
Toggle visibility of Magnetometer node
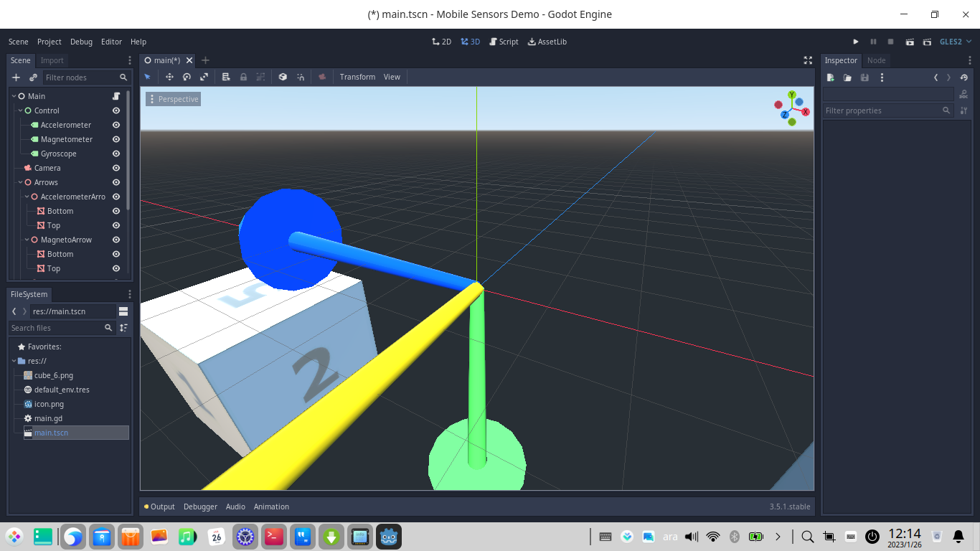tap(116, 139)
